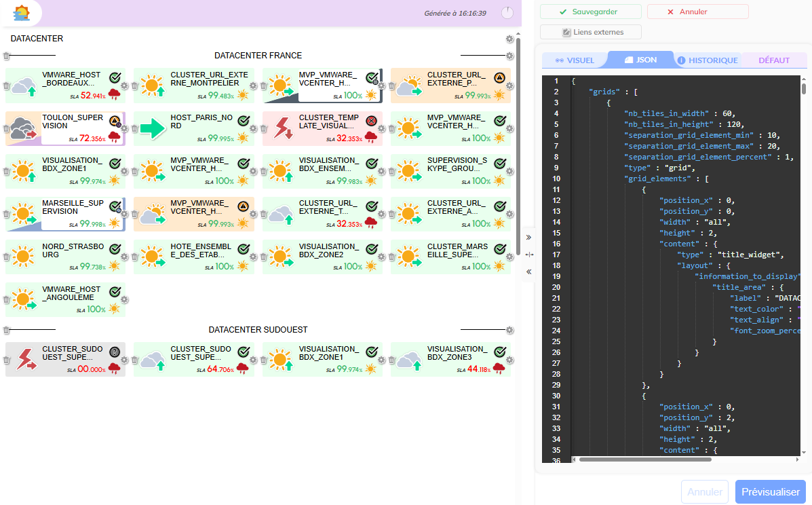This screenshot has width=812, height=505.
Task: Switch to the VISUEL tab
Action: 575,60
